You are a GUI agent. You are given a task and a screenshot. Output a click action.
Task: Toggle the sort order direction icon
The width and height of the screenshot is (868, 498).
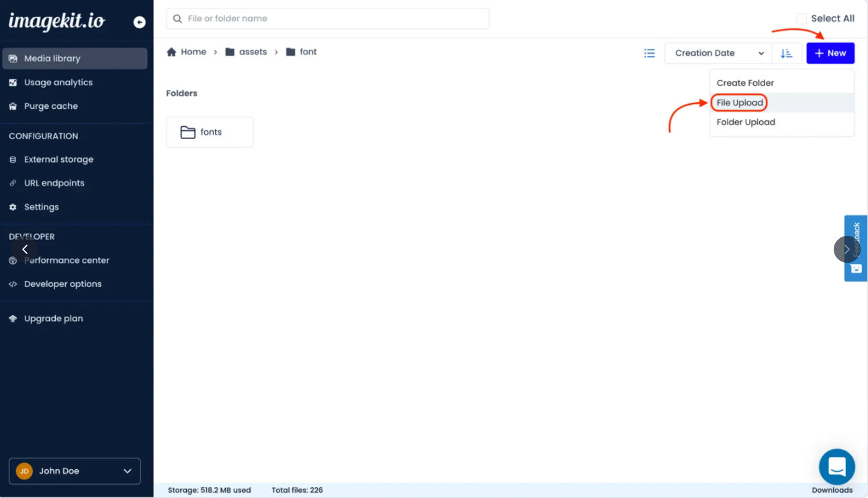click(x=787, y=52)
